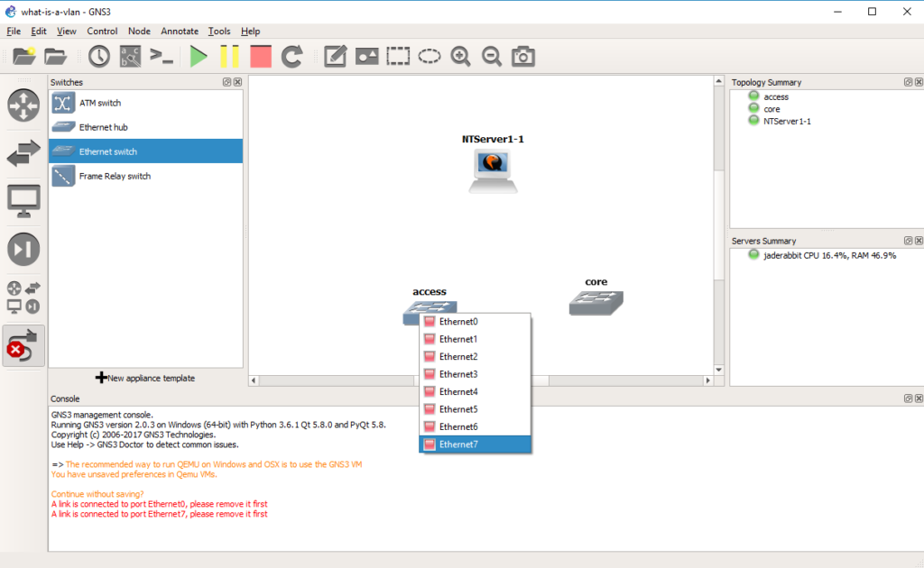
Task: Choose Ethernet5 port from popup
Action: [475, 409]
